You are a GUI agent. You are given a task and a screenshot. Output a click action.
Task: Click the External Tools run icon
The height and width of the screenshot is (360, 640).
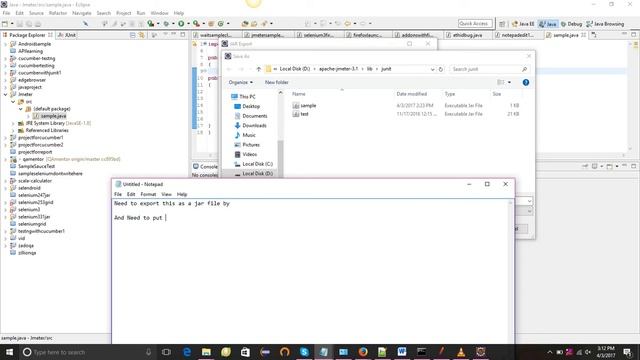[x=196, y=24]
